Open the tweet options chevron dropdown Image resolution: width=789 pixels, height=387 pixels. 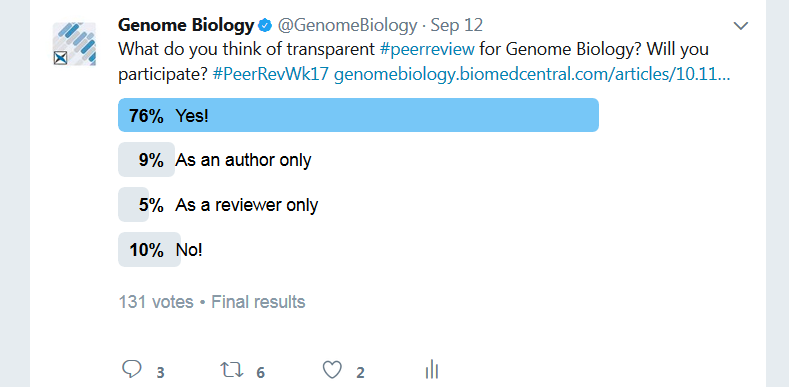[741, 26]
